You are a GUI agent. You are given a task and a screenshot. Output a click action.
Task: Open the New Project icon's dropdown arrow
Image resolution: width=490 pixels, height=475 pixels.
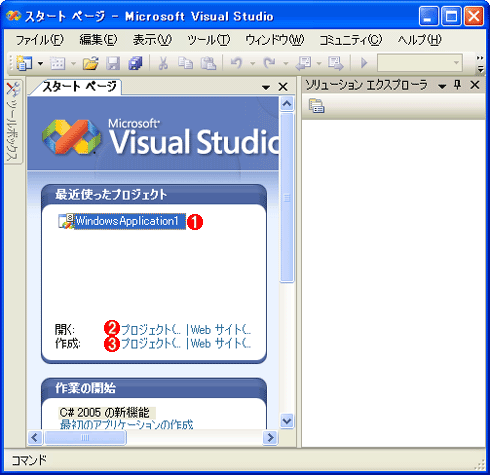coord(40,63)
